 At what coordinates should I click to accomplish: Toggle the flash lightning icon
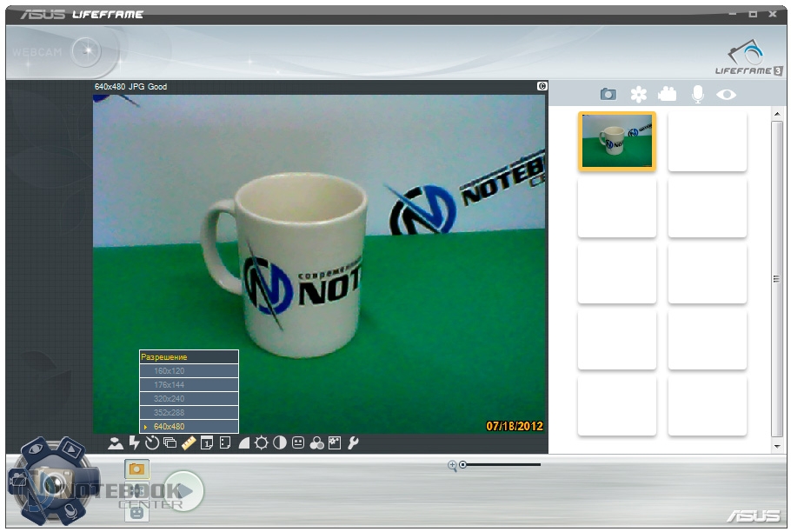[134, 443]
